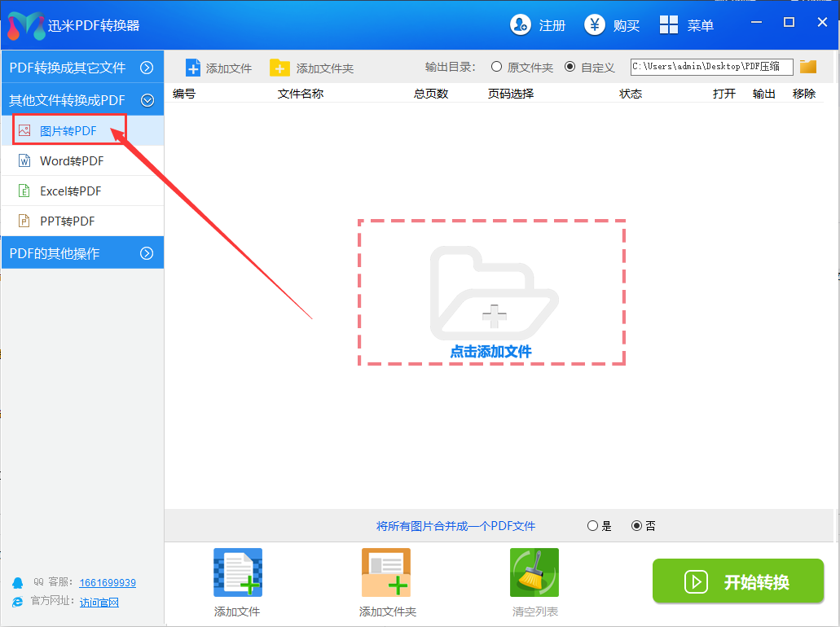Viewport: 840px width, 627px height.
Task: Select the original folder output radio button
Action: pyautogui.click(x=496, y=67)
